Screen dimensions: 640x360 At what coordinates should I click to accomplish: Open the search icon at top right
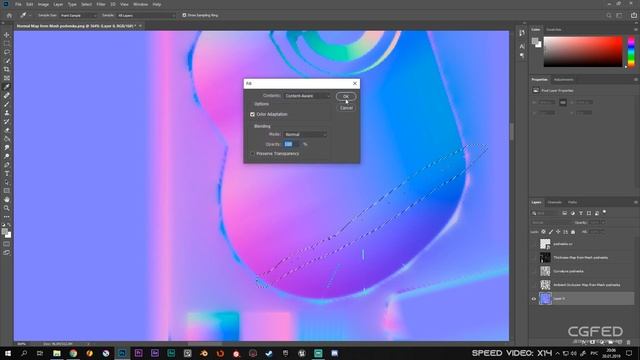coord(609,15)
